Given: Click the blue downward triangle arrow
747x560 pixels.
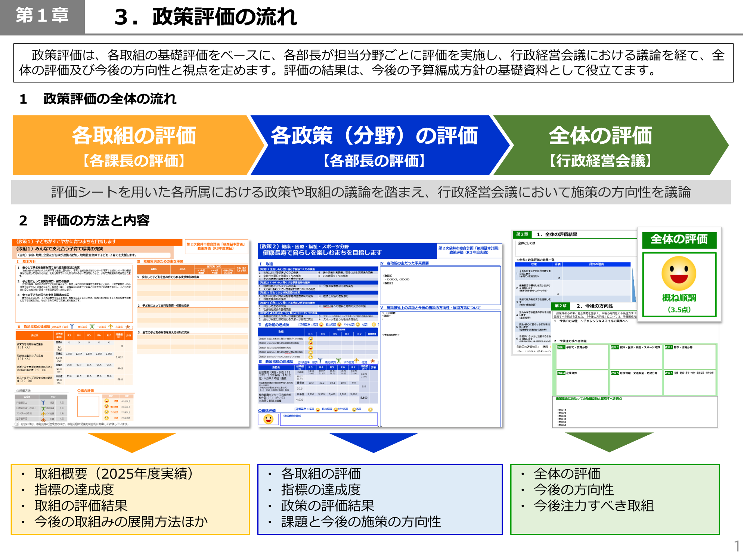Looking at the screenshot, I should [373, 443].
